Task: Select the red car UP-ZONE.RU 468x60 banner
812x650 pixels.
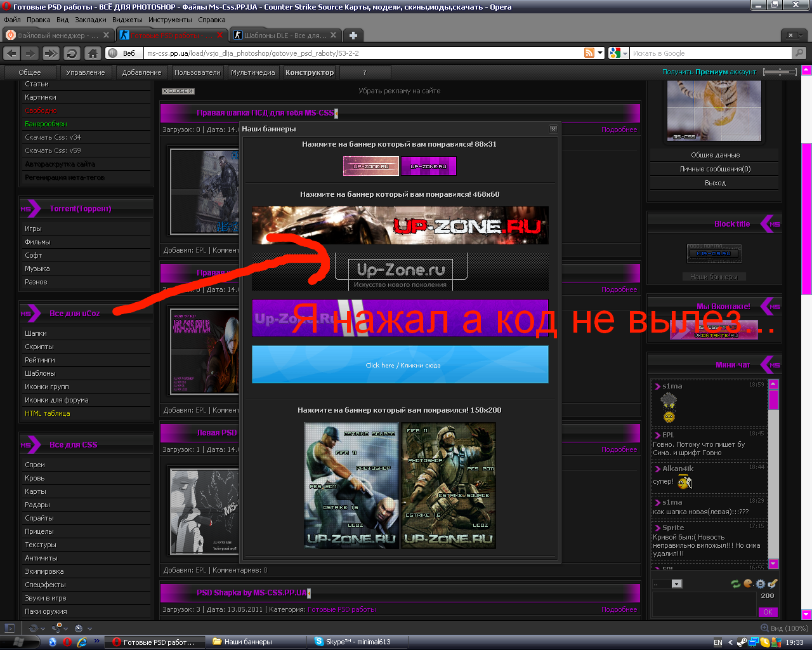Action: pos(400,225)
